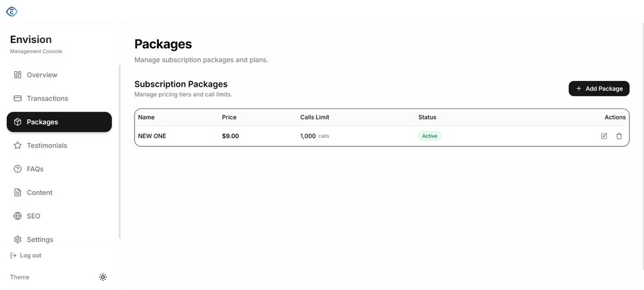The width and height of the screenshot is (644, 290).
Task: Click the sidebar scrollbar
Action: (120, 151)
